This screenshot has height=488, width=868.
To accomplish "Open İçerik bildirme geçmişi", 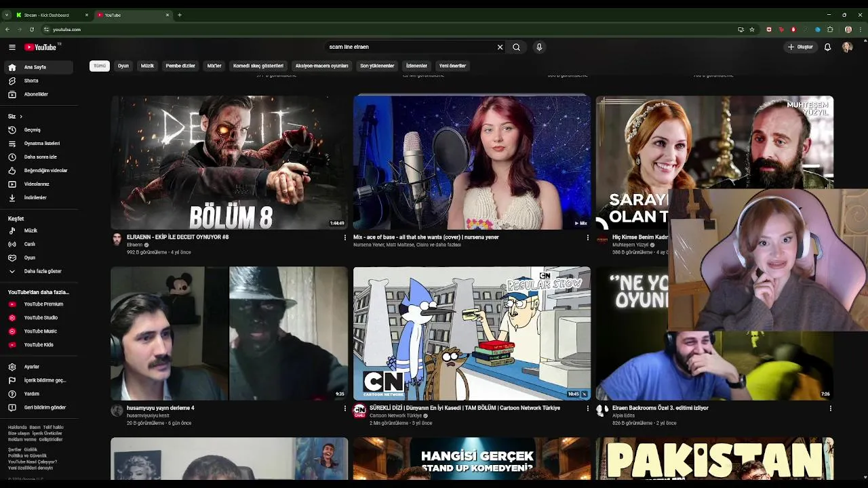I will pyautogui.click(x=38, y=380).
